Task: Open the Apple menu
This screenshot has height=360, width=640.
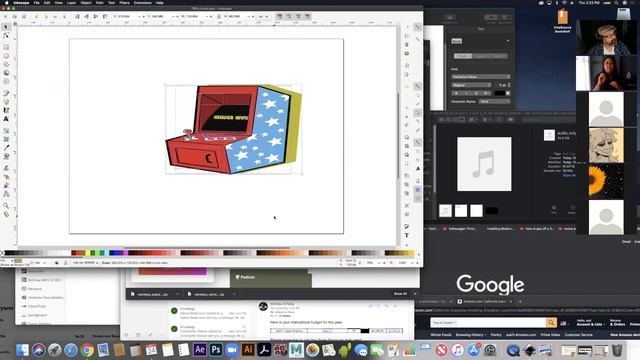Action: click(x=7, y=3)
